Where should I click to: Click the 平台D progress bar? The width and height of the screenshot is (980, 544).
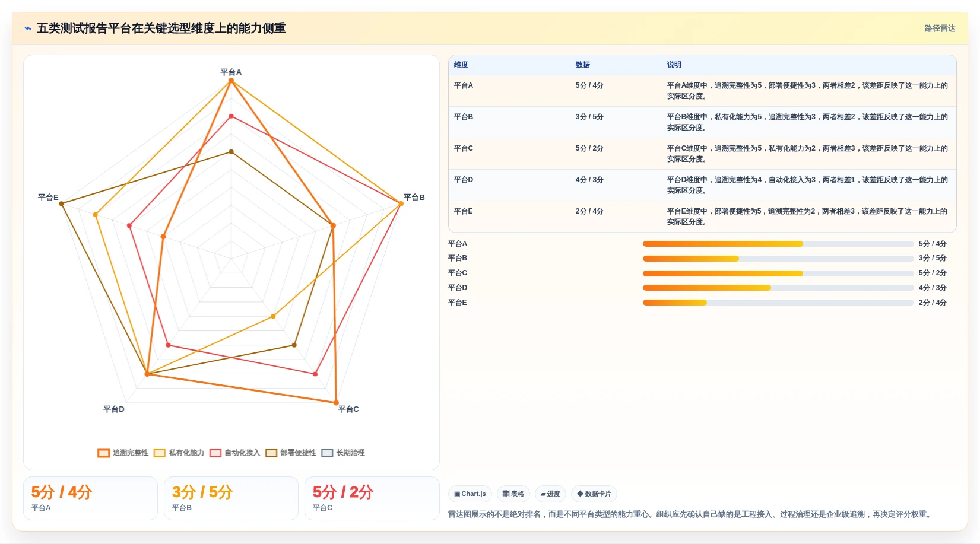(x=778, y=288)
